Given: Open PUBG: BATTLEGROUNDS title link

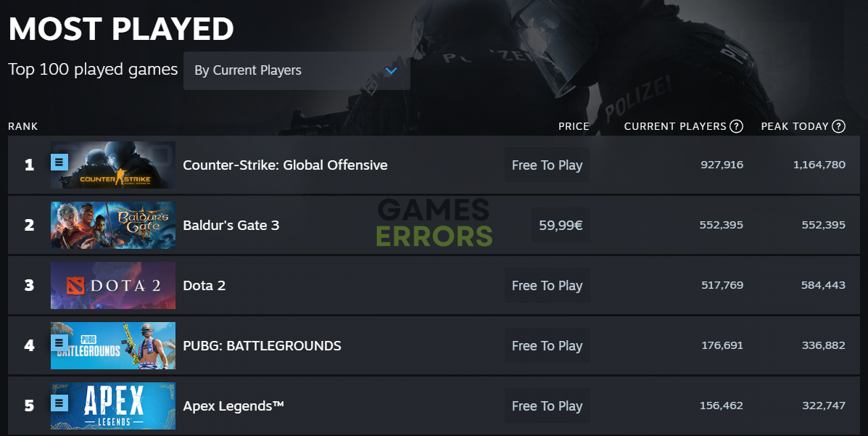Looking at the screenshot, I should click(262, 346).
